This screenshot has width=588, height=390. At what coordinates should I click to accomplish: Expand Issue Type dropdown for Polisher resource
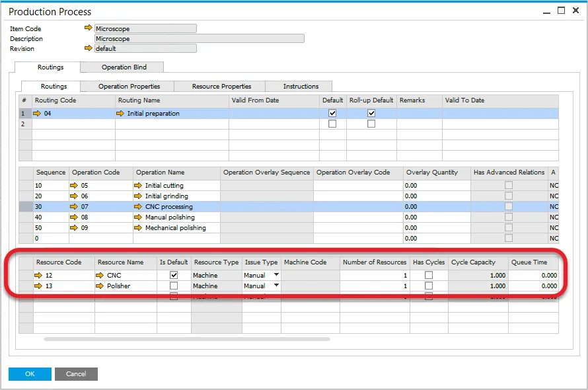pos(276,286)
